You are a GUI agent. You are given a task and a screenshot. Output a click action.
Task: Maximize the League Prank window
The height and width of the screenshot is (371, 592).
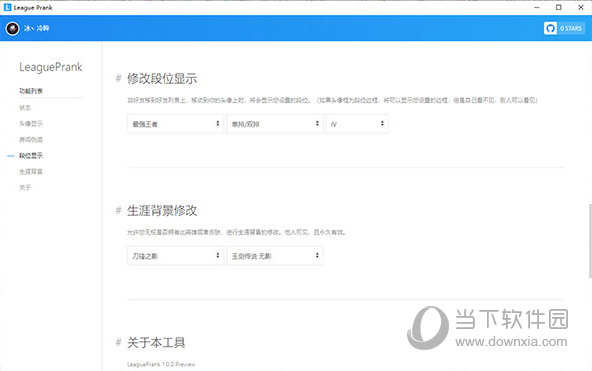(558, 7)
